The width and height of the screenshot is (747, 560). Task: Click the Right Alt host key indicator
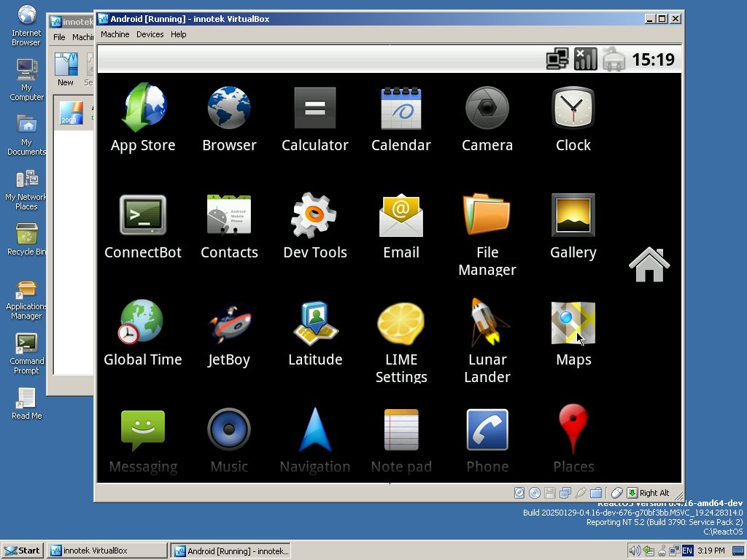pos(649,493)
